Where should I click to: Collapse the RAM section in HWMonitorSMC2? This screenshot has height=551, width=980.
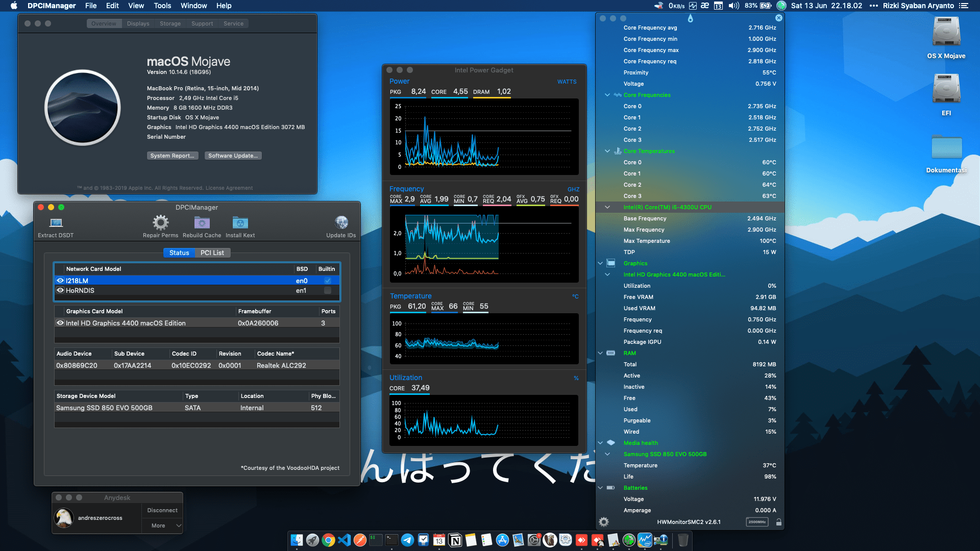[600, 353]
